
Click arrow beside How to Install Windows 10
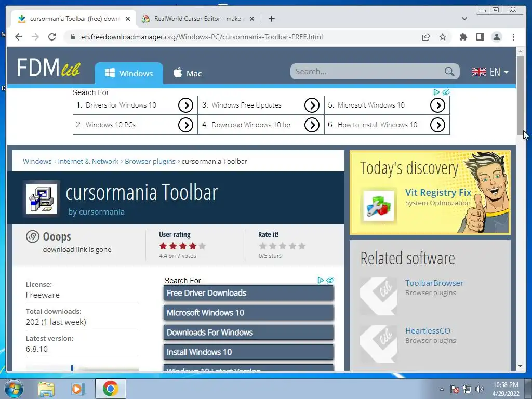[437, 125]
